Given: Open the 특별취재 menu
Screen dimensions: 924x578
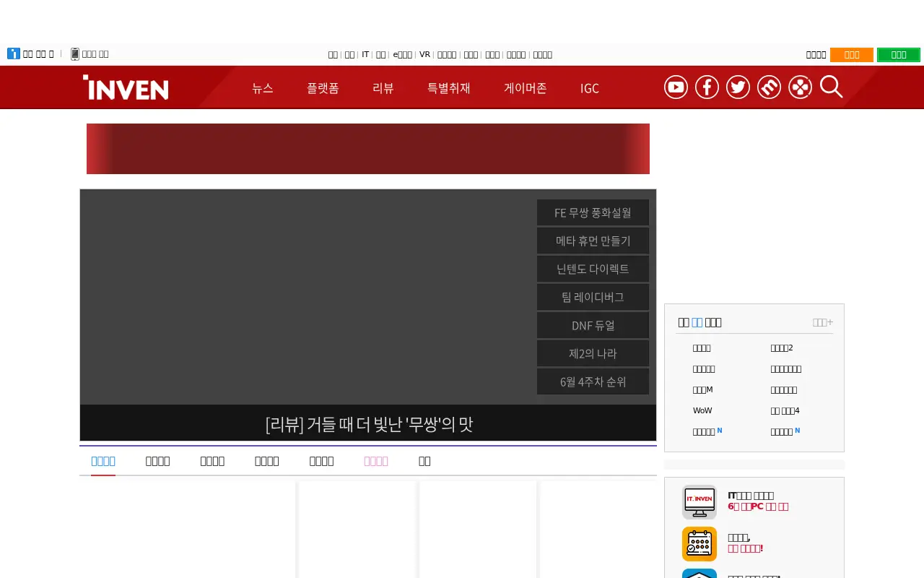Looking at the screenshot, I should (x=449, y=88).
